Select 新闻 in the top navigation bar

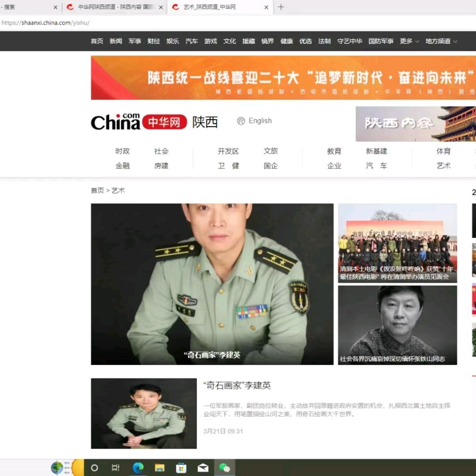point(115,41)
